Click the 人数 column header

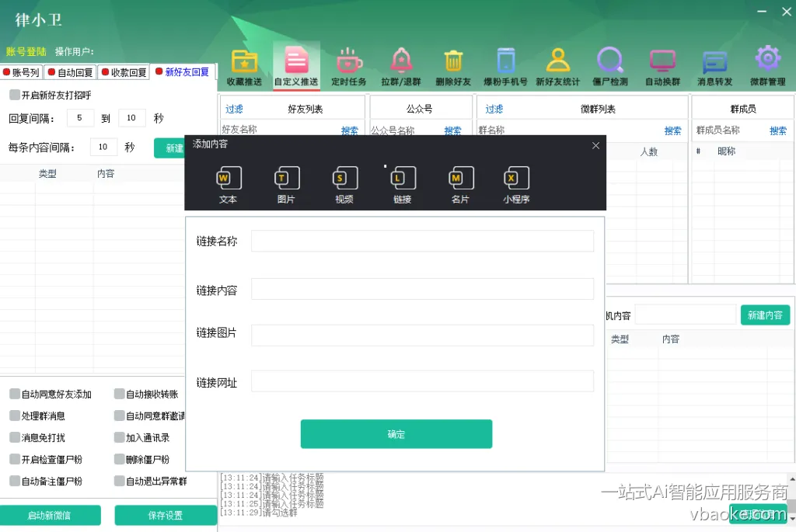(649, 151)
